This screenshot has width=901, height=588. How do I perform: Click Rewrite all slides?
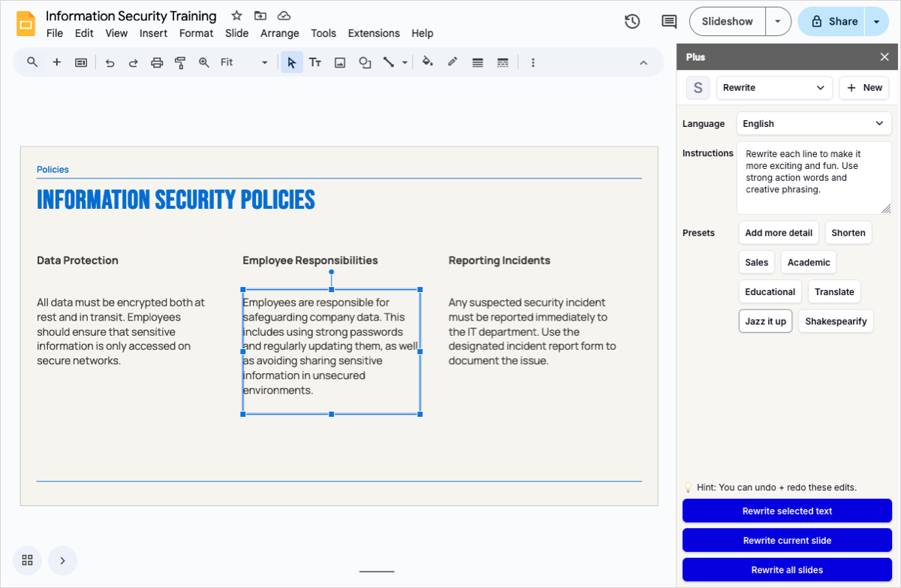787,570
